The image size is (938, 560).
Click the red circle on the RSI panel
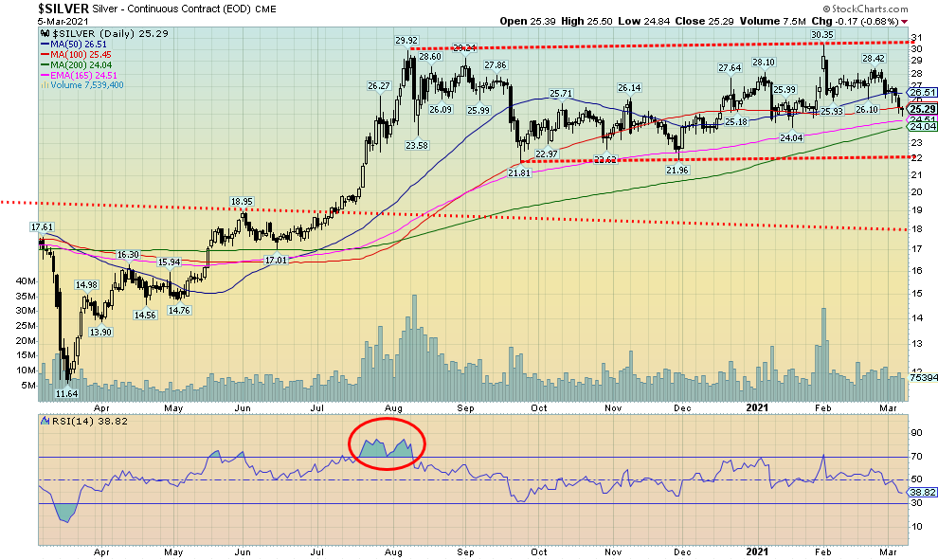pos(387,442)
